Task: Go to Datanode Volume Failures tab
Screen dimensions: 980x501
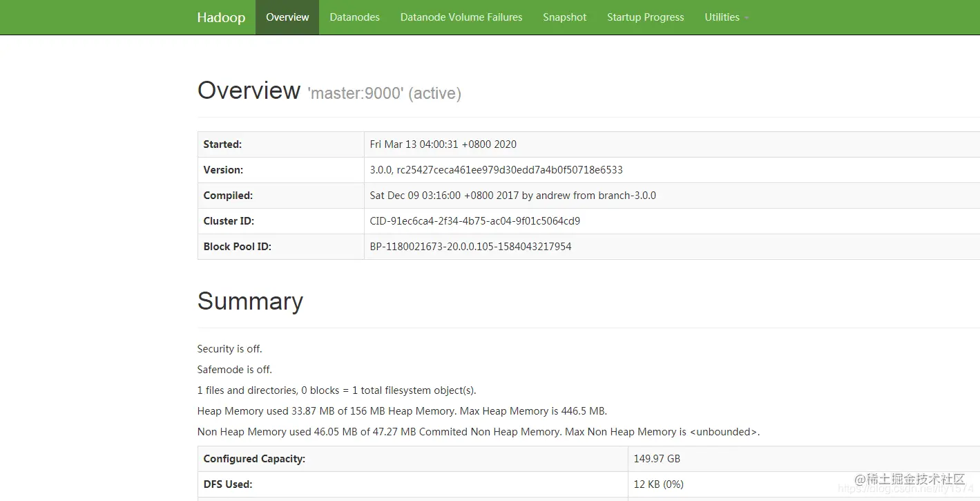Action: (461, 17)
